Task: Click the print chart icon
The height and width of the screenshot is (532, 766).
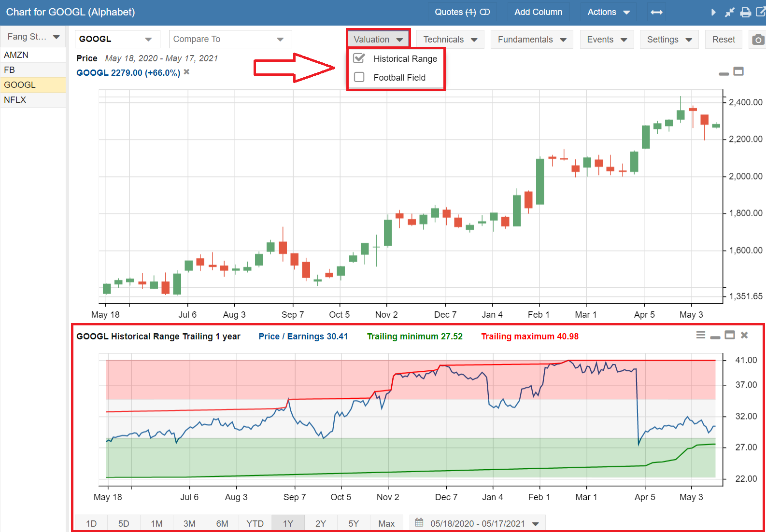Action: tap(745, 13)
